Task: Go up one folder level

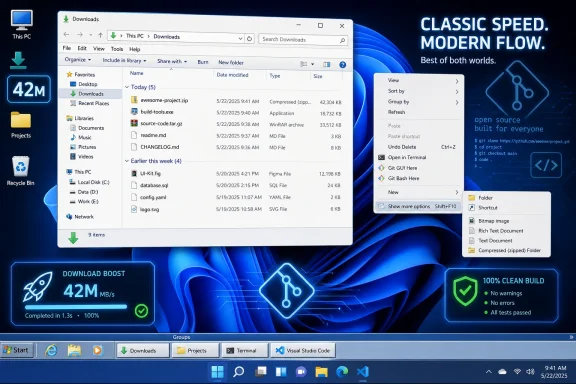Action: pos(100,35)
